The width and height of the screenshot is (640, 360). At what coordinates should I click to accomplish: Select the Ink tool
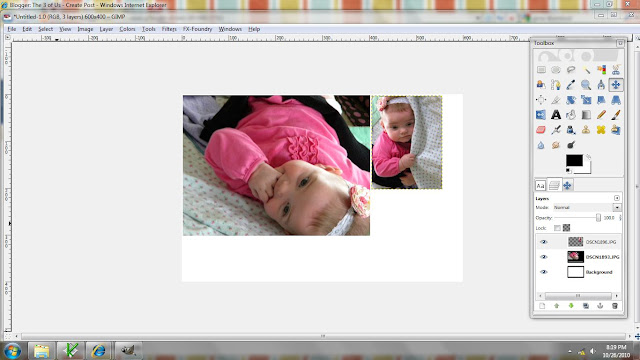[571, 130]
